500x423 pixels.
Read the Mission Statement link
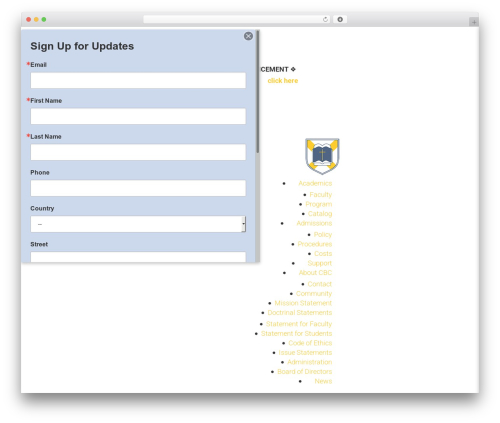coord(303,303)
